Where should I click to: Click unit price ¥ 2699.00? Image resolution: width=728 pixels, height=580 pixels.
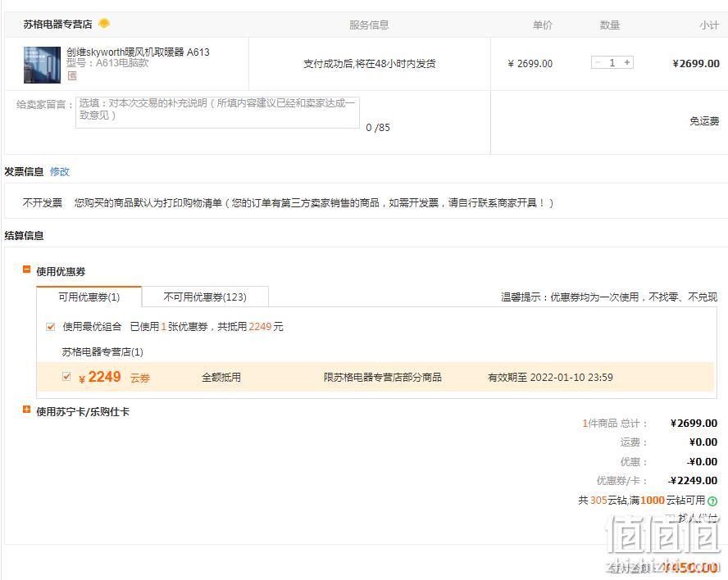pos(530,64)
